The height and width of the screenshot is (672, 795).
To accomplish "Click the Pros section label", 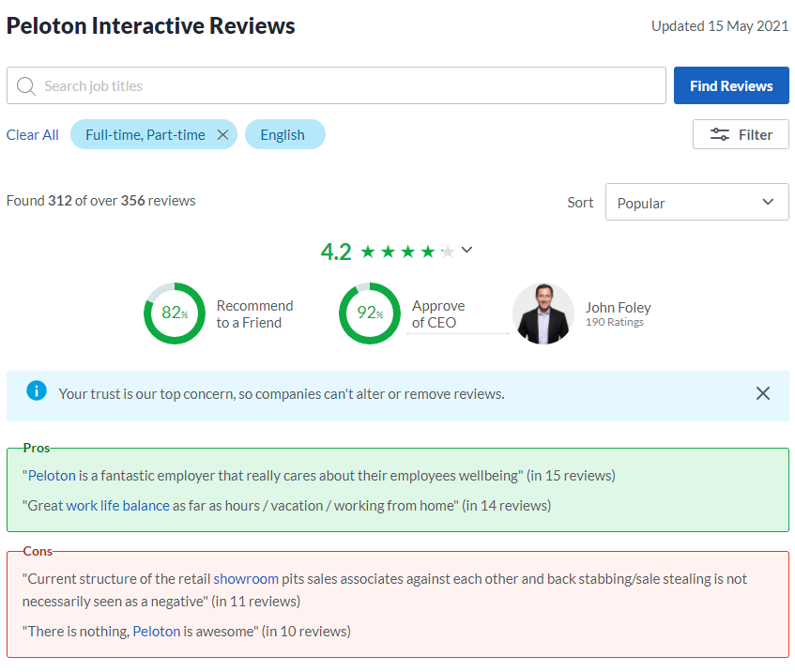I will pyautogui.click(x=37, y=448).
